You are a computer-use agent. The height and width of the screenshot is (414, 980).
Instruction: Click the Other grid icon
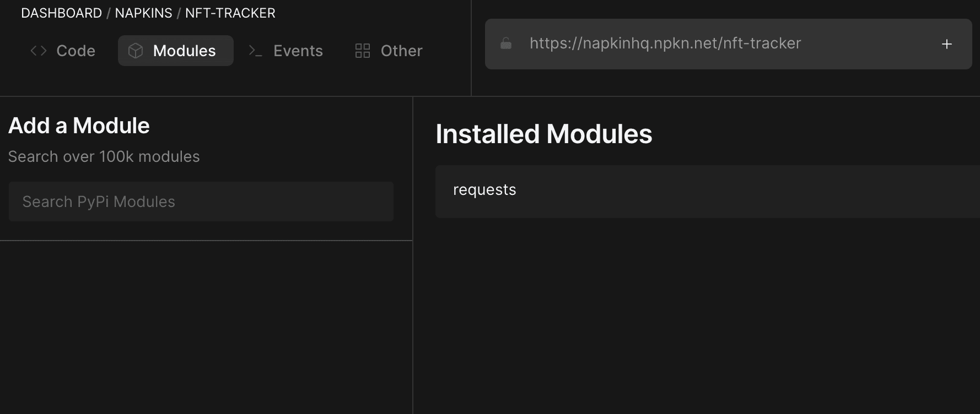tap(363, 51)
